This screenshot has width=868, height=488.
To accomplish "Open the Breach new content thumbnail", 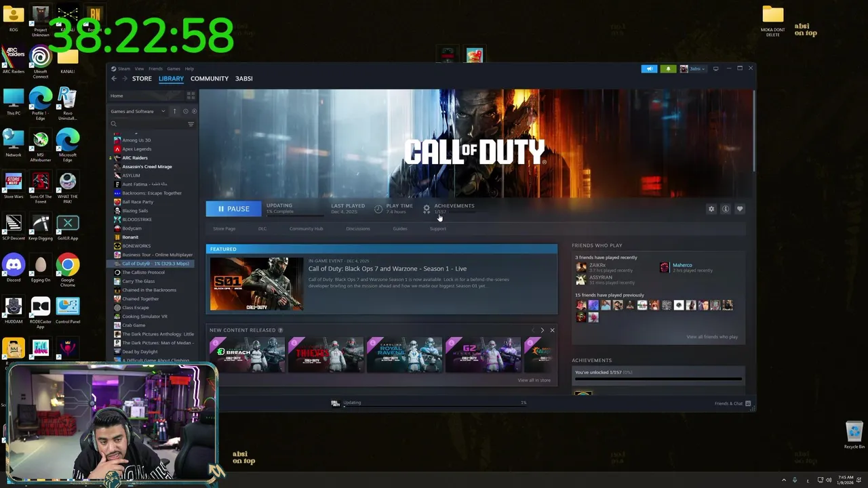I will [248, 354].
